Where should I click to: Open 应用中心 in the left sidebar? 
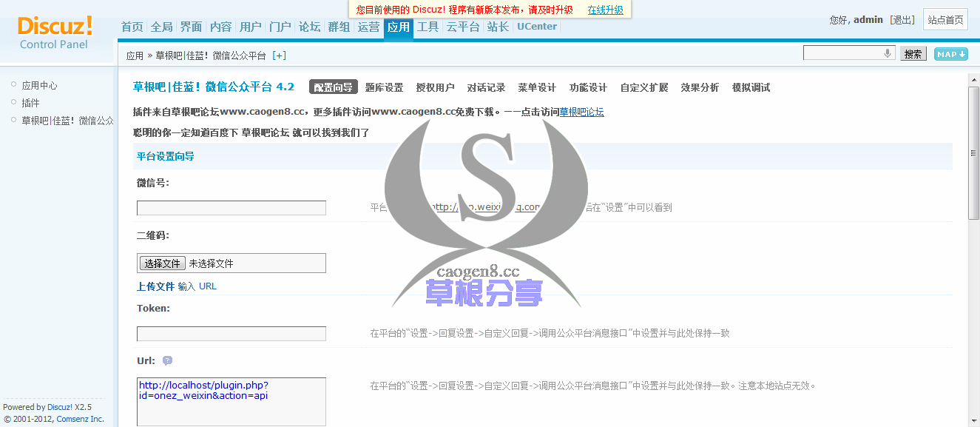click(x=39, y=86)
